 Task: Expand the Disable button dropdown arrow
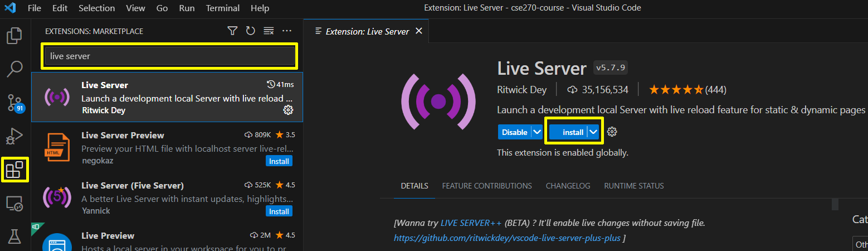[537, 132]
